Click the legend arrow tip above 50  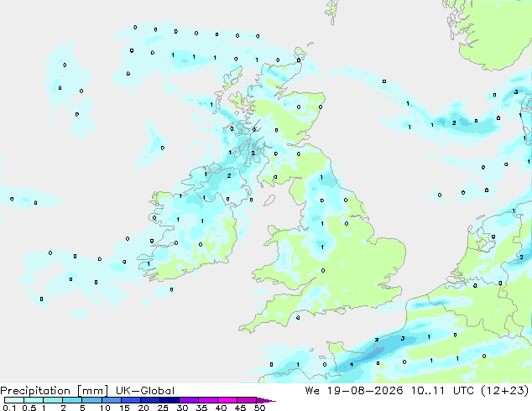[266, 400]
